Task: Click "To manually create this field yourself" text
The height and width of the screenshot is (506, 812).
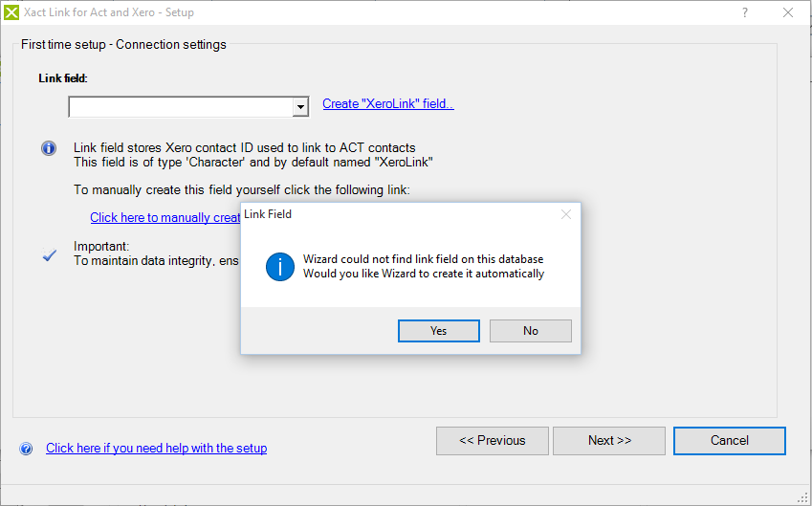Action: (x=242, y=190)
